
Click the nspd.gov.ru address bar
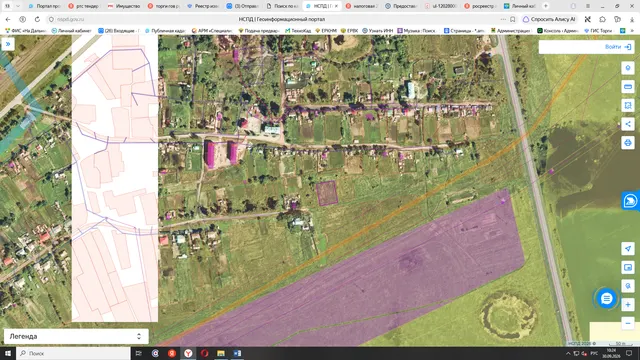click(70, 19)
